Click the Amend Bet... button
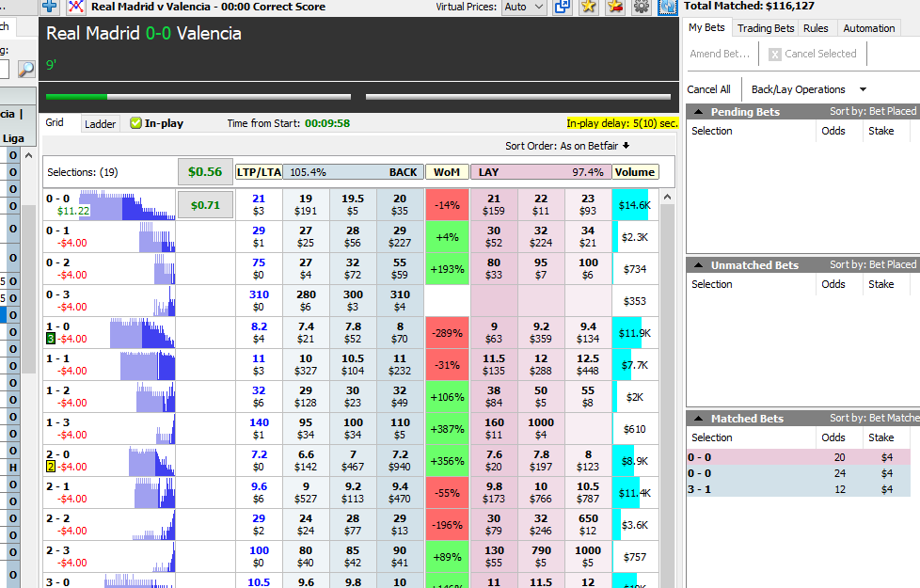 [x=720, y=54]
